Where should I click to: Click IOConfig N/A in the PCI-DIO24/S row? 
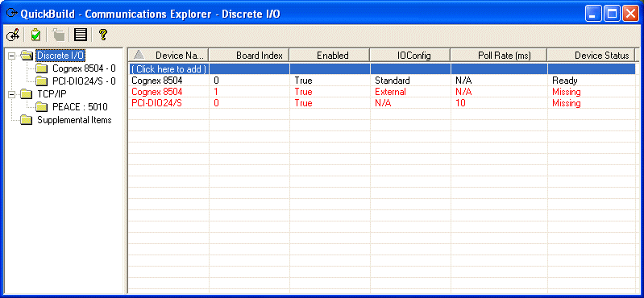point(383,103)
